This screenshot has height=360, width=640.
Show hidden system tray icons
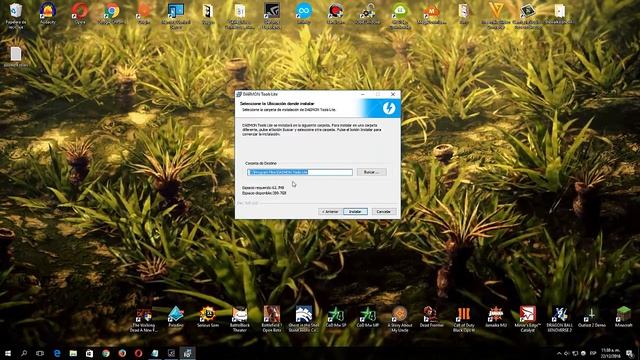click(559, 353)
